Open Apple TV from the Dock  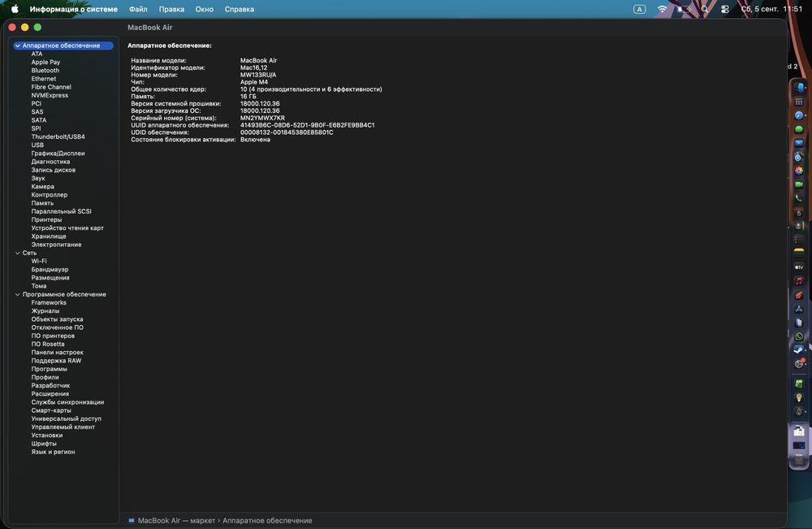(799, 267)
